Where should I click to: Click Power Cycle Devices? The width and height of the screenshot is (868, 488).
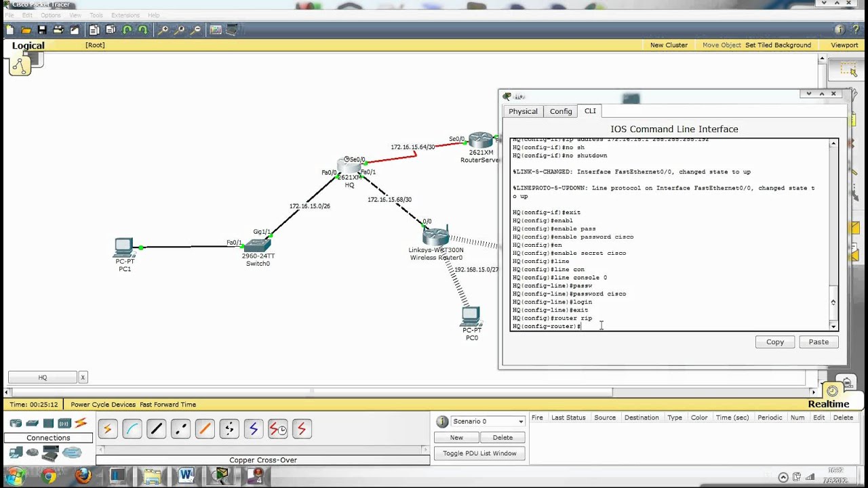pos(103,405)
